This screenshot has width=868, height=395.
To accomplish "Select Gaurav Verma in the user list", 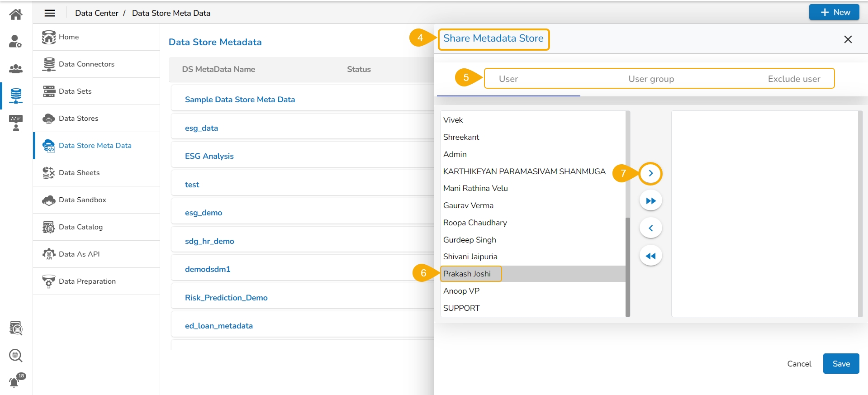I will pos(468,205).
